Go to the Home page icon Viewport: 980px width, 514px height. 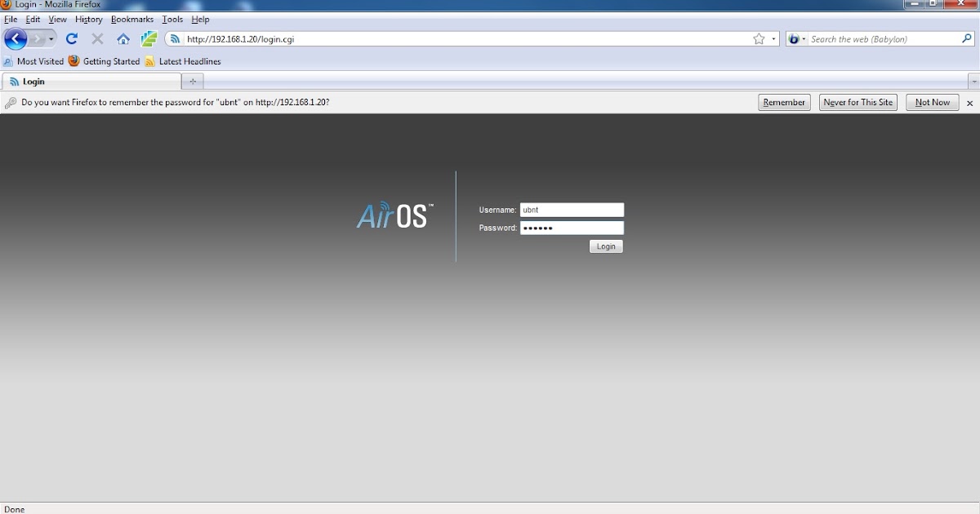coord(123,38)
